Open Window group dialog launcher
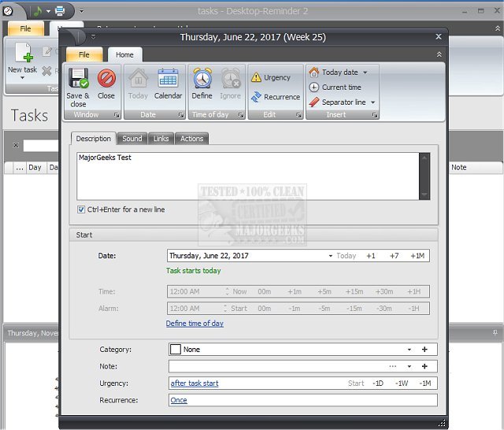The width and height of the screenshot is (504, 430). tap(117, 115)
